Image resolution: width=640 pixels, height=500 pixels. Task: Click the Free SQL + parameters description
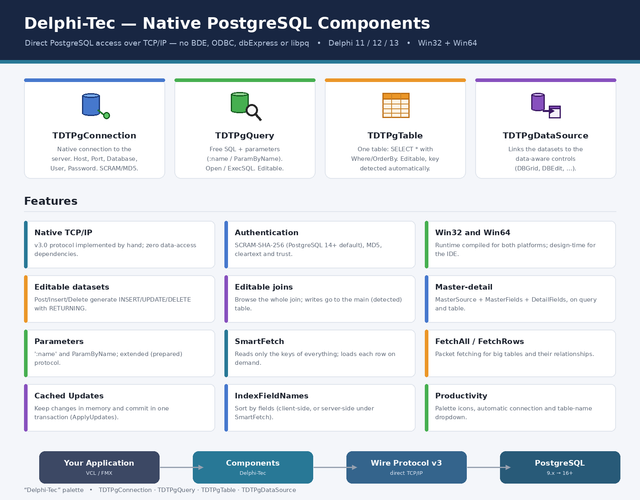(x=244, y=159)
